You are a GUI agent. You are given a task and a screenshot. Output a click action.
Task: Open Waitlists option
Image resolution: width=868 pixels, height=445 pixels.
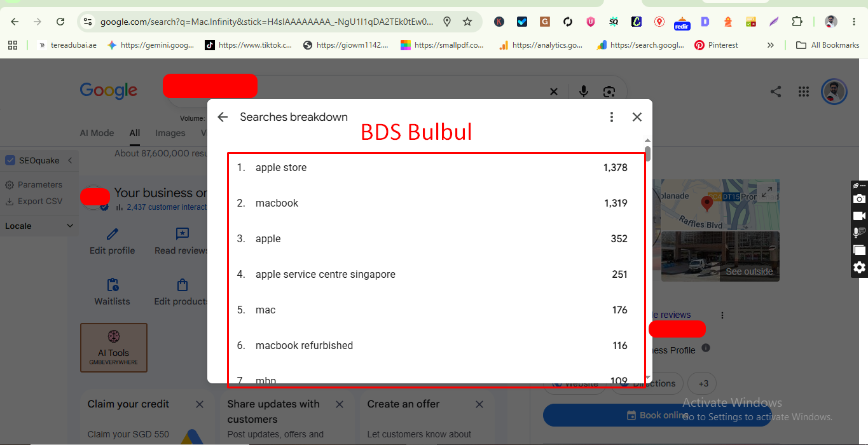coord(112,292)
